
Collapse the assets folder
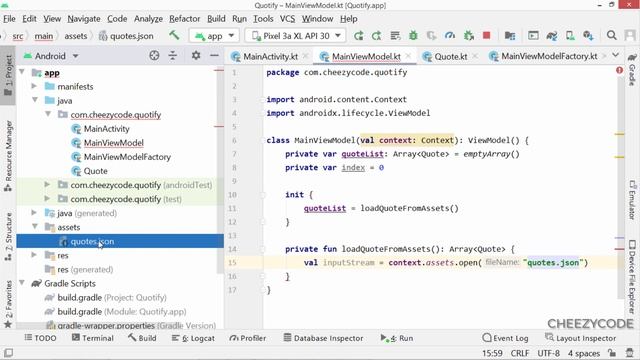coord(35,227)
